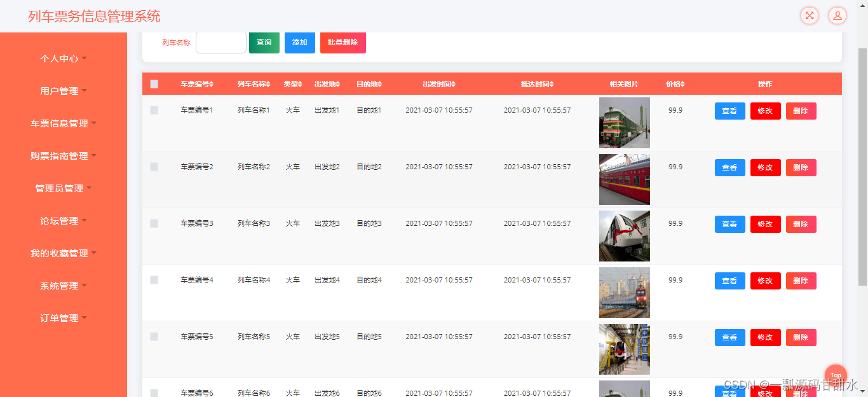Expand the 管理员管理 sidebar menu
The image size is (868, 397).
[x=64, y=188]
